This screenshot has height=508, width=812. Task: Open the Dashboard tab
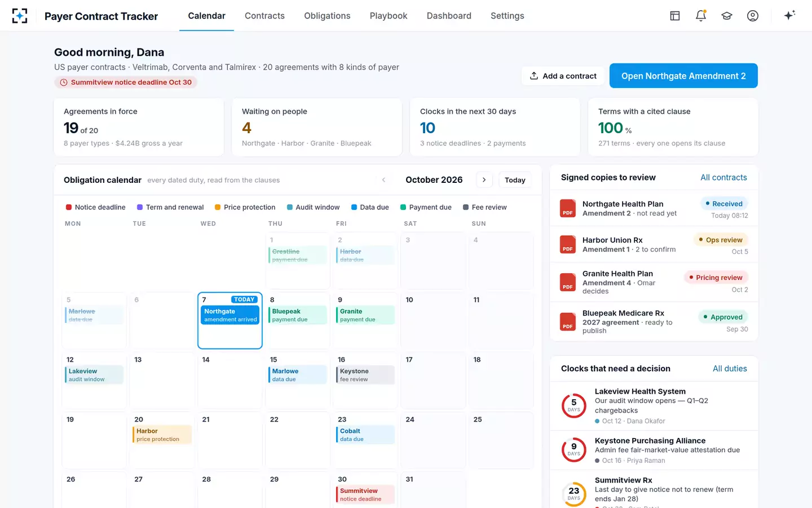449,16
